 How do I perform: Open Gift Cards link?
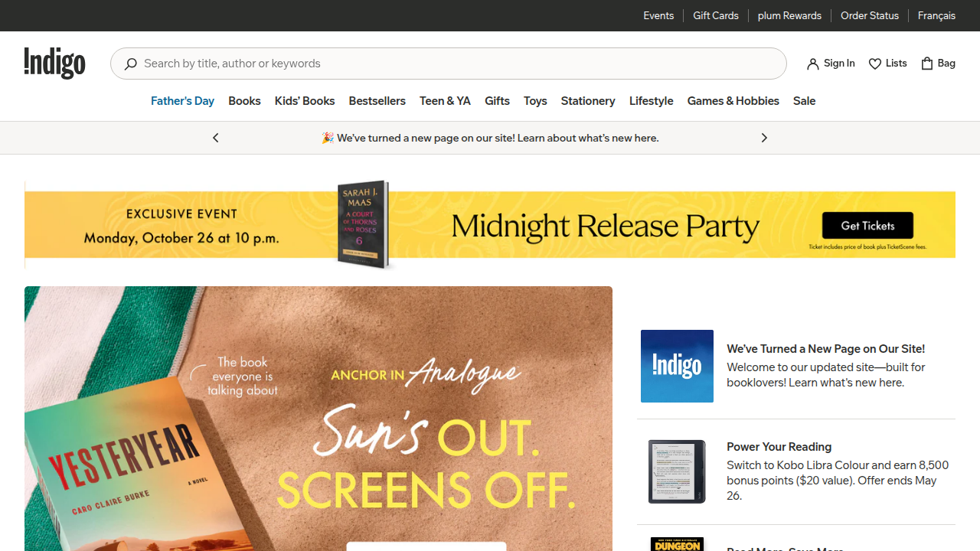pos(716,15)
